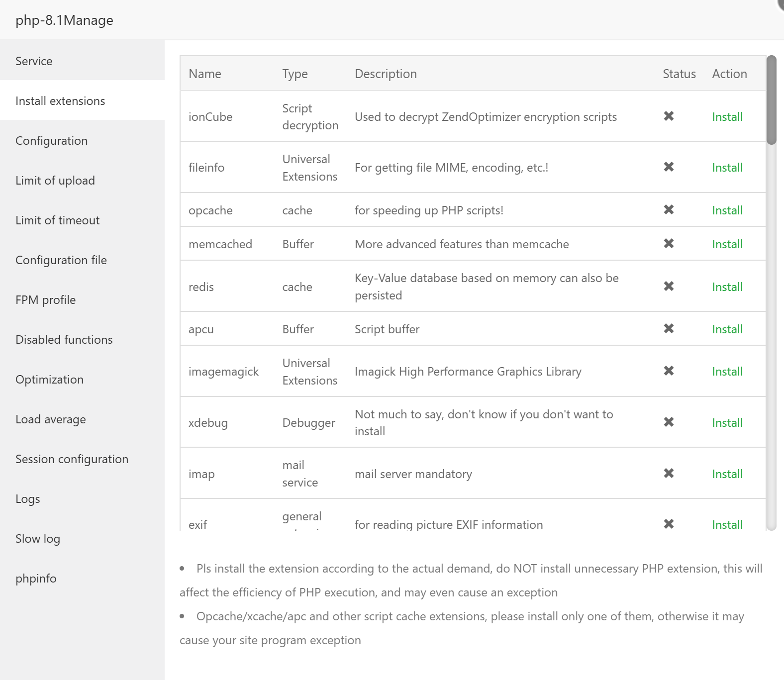Install the imap extension

(x=727, y=474)
